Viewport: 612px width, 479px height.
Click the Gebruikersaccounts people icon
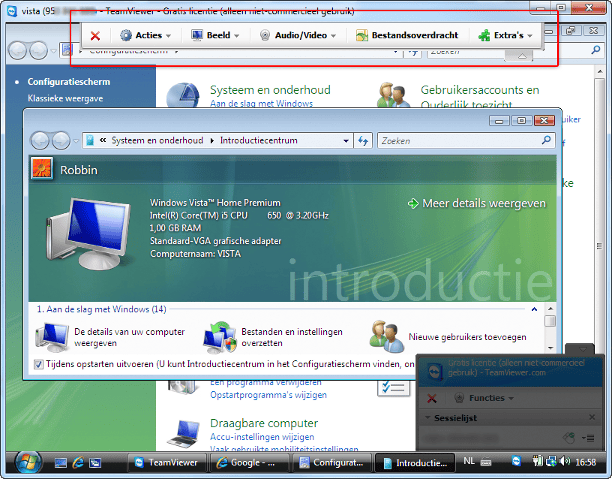pos(393,95)
